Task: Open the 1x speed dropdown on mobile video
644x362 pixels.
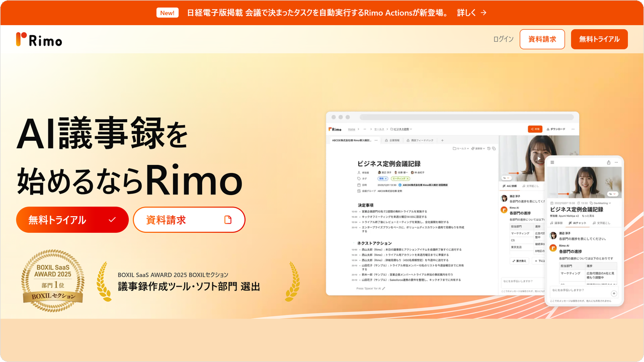Action: point(613,194)
